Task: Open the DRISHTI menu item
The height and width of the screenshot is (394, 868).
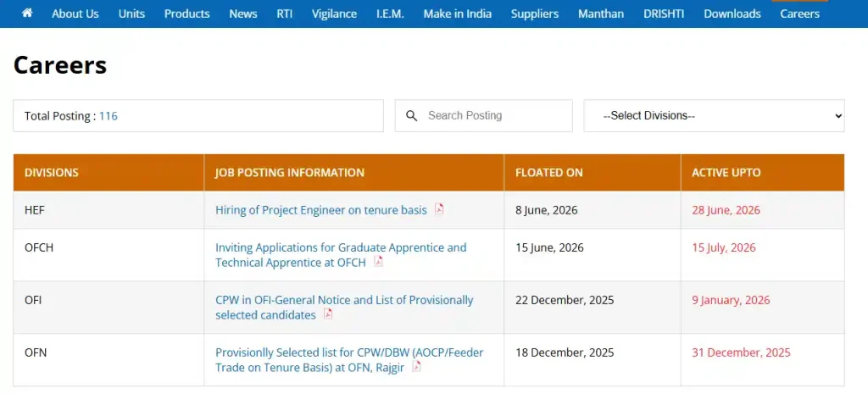Action: click(x=664, y=14)
